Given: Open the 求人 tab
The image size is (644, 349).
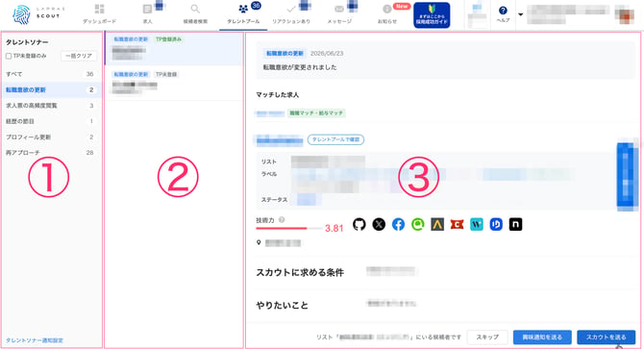Looking at the screenshot, I should [147, 14].
